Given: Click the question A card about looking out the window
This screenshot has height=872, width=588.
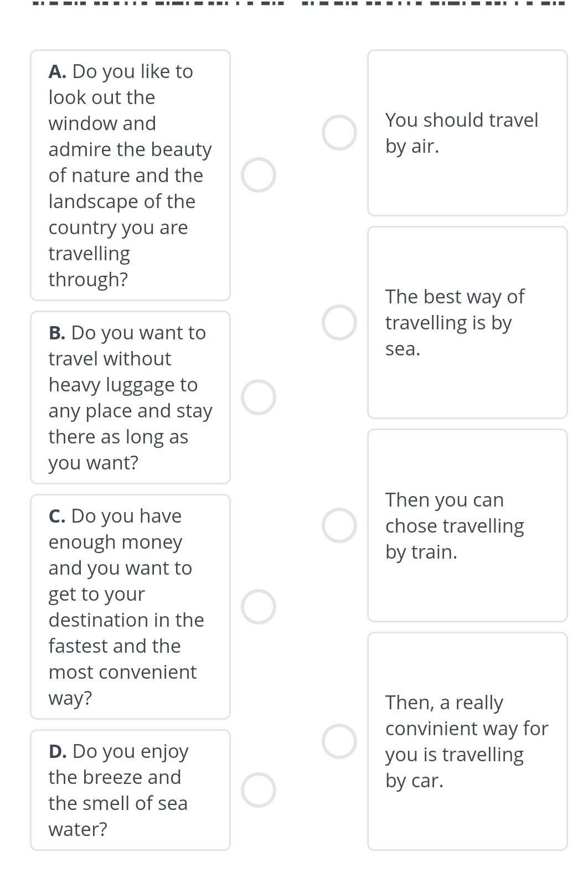Looking at the screenshot, I should pyautogui.click(x=130, y=175).
